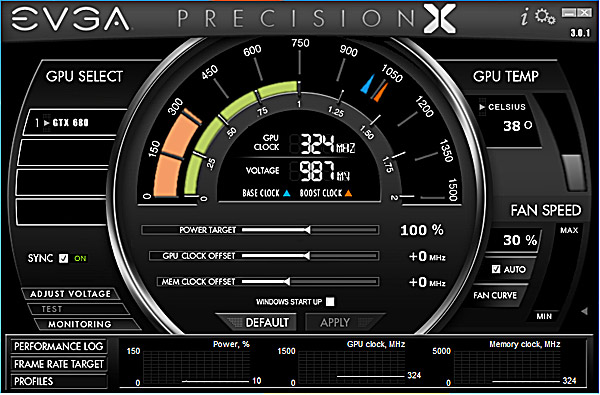
Task: Click the green ON sync label
Action: tap(80, 258)
